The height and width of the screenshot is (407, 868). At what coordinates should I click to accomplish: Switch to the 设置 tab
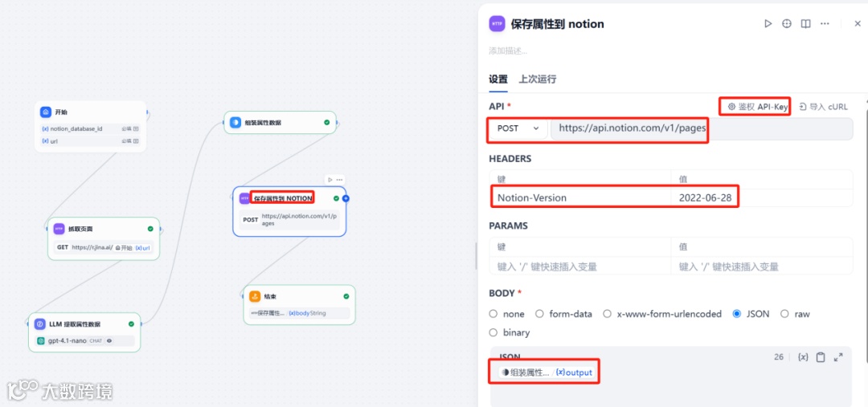pyautogui.click(x=498, y=79)
